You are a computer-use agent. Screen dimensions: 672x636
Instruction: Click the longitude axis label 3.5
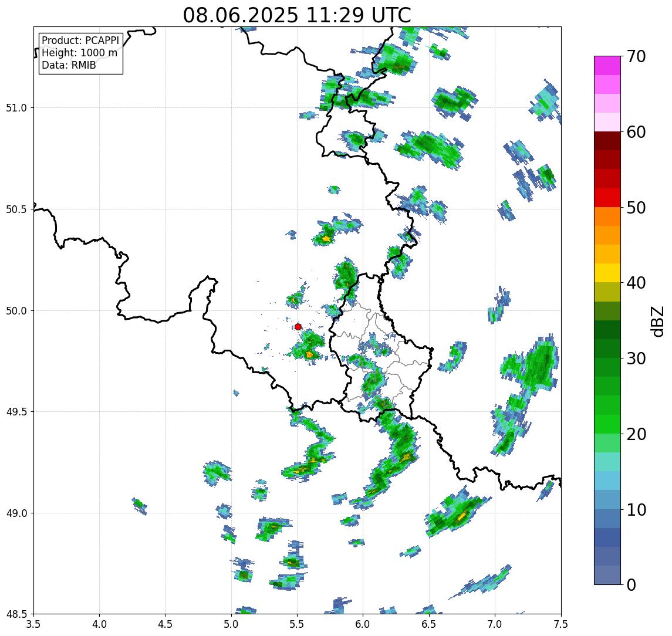point(33,624)
